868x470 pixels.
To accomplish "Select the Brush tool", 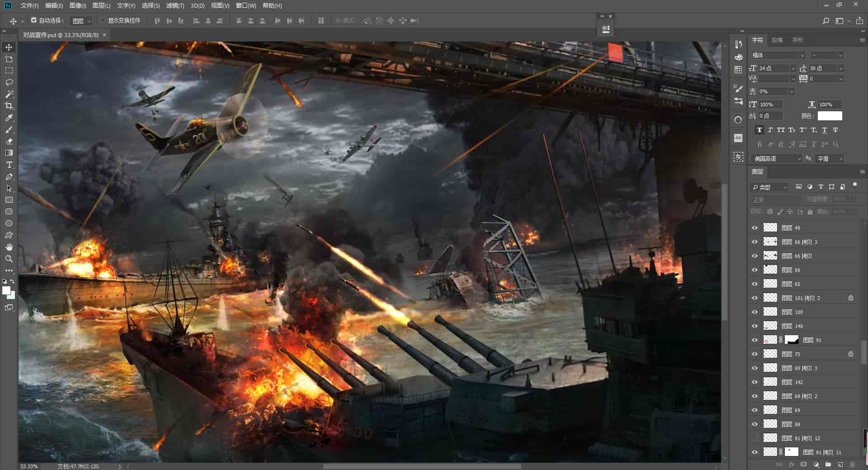I will coord(9,129).
